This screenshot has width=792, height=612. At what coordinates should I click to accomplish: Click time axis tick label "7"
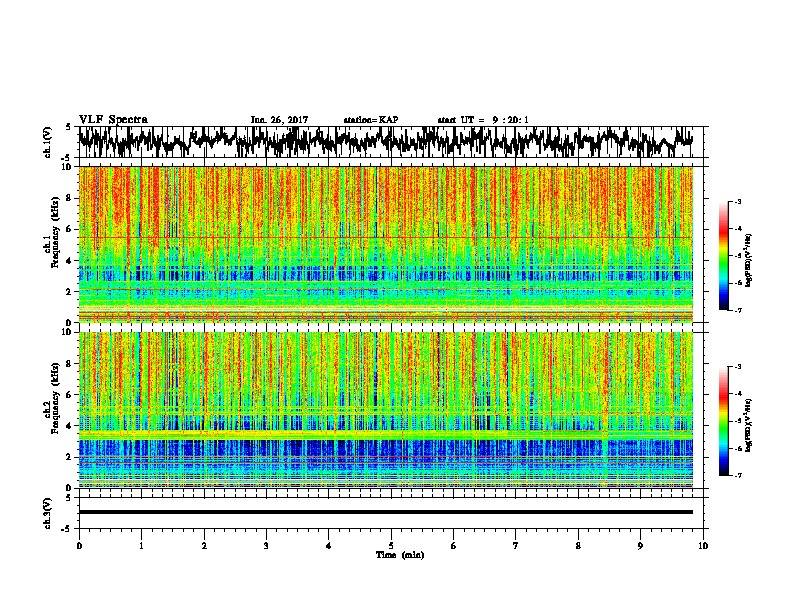pos(516,546)
